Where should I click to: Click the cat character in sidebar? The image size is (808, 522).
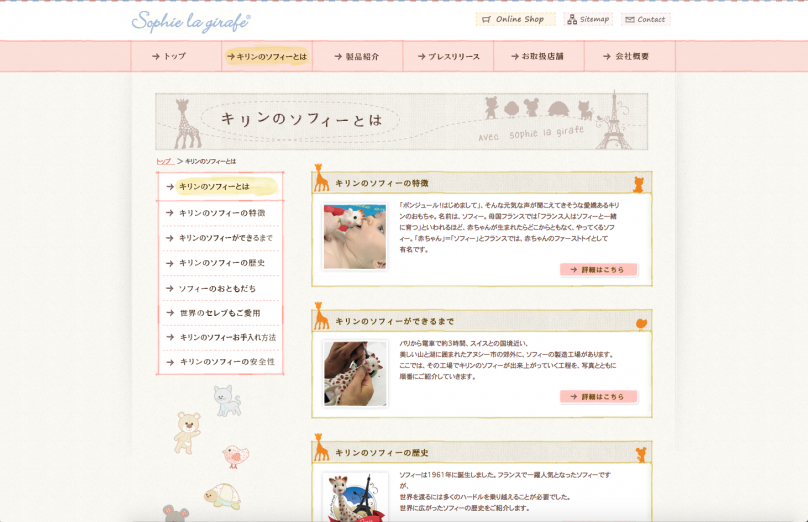227,401
